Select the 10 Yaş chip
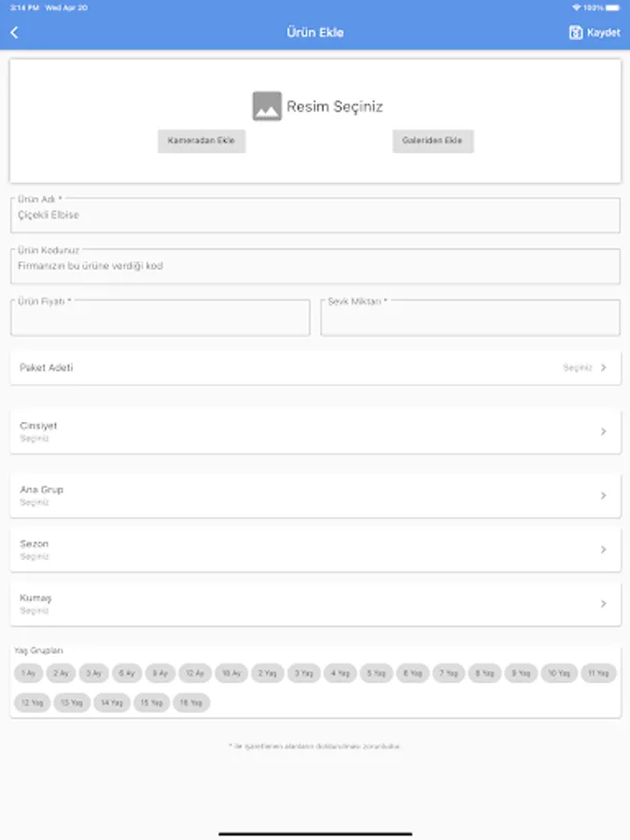Viewport: 630px width, 840px height. [559, 673]
